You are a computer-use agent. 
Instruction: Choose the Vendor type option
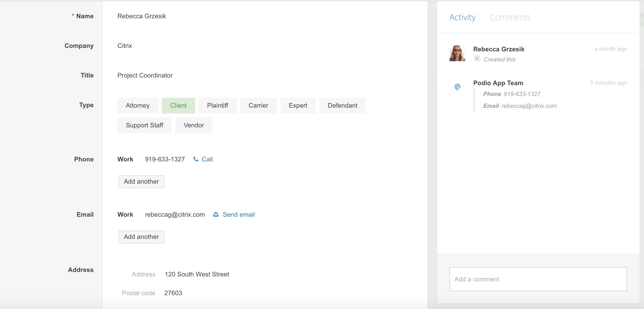coord(193,125)
